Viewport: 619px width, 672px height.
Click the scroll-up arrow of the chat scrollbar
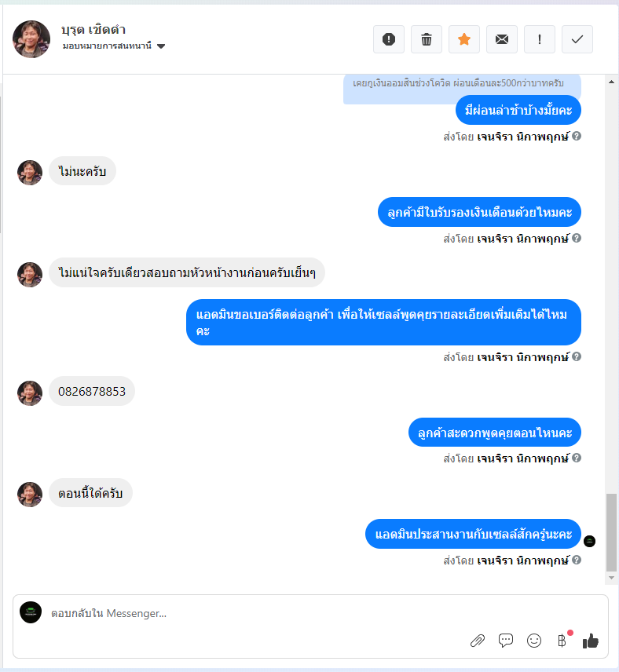611,82
